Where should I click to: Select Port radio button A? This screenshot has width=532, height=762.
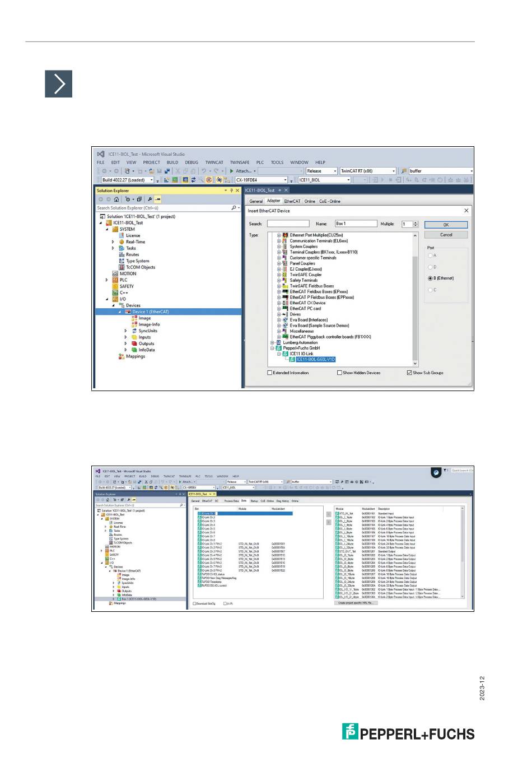[430, 255]
